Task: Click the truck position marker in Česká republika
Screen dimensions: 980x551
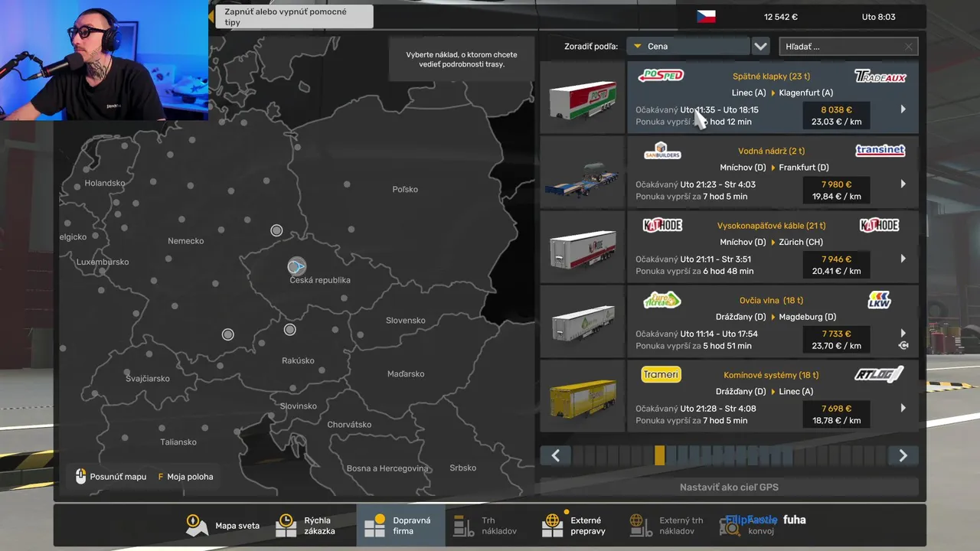Action: tap(296, 266)
